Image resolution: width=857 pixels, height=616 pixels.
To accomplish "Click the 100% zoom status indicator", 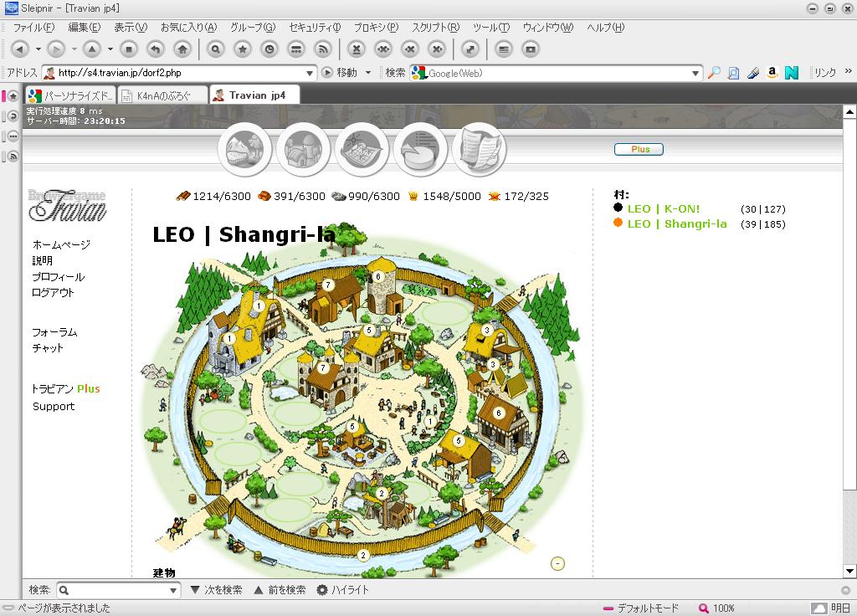I will tap(716, 608).
